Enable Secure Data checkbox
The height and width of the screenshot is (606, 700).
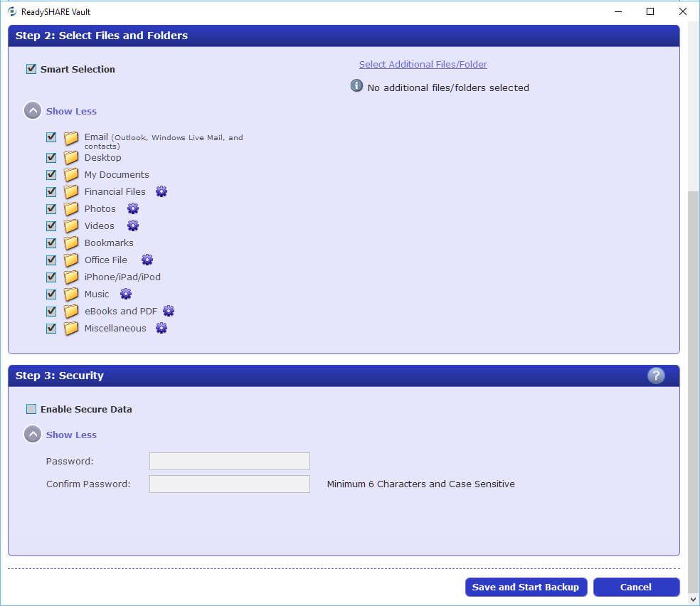tap(31, 409)
